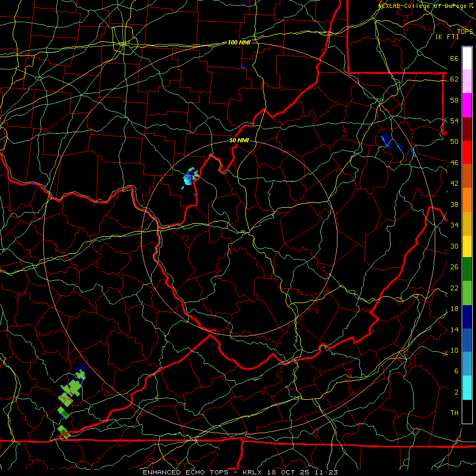Click the "46" legend value
The image size is (476, 476).
(x=454, y=163)
